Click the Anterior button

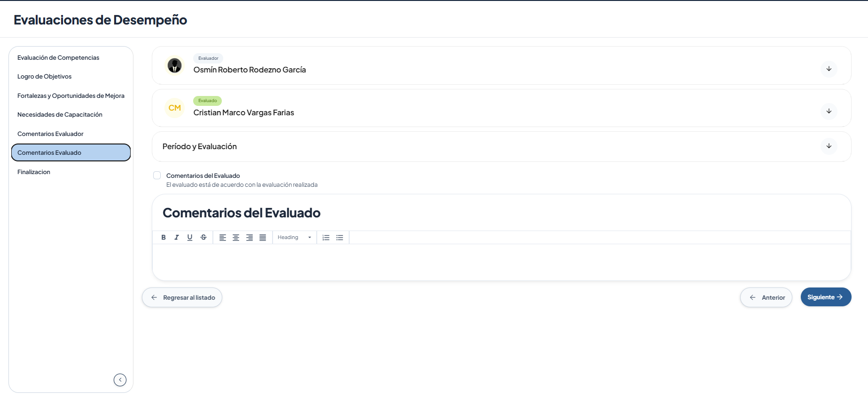point(766,297)
